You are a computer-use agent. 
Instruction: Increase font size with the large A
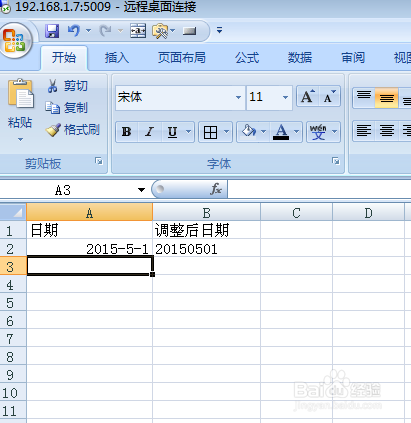[308, 97]
